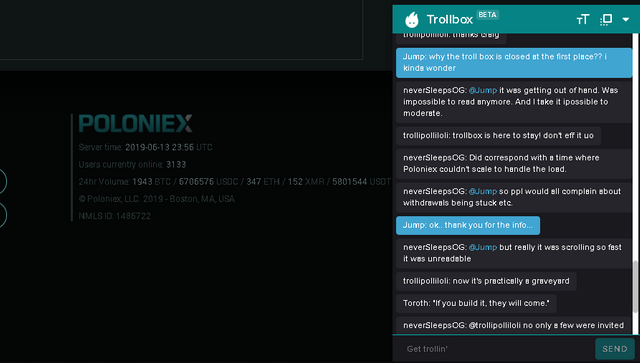The width and height of the screenshot is (640, 363).
Task: Click the Send button
Action: (615, 349)
